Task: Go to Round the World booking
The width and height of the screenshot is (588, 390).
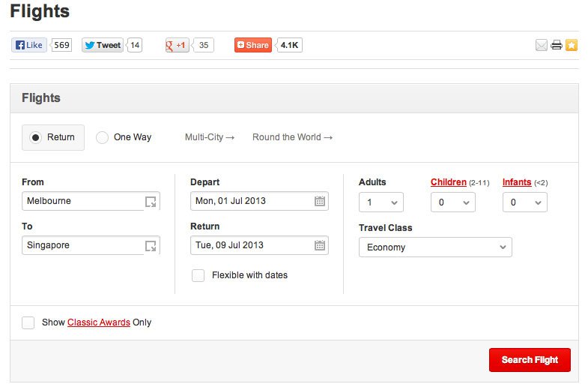Action: tap(292, 137)
